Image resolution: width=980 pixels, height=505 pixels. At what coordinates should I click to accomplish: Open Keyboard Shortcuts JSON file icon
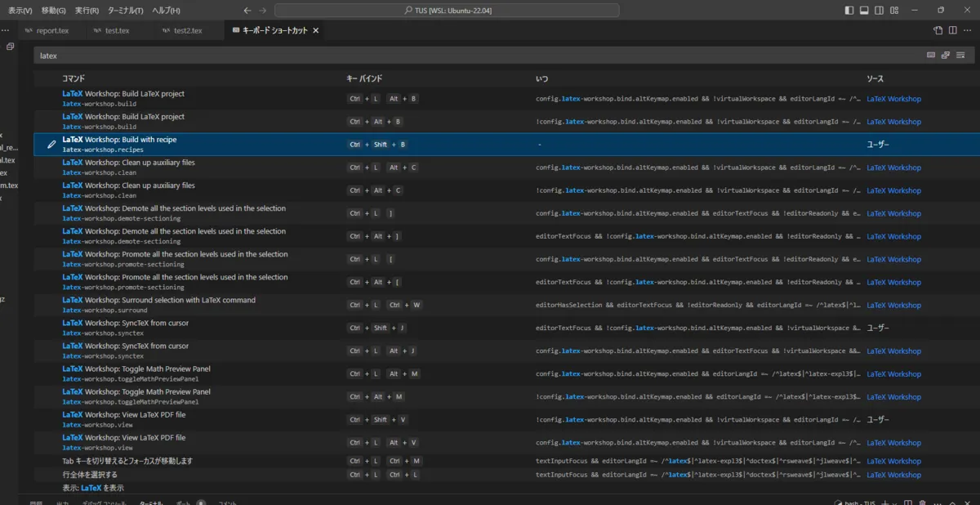click(x=938, y=30)
